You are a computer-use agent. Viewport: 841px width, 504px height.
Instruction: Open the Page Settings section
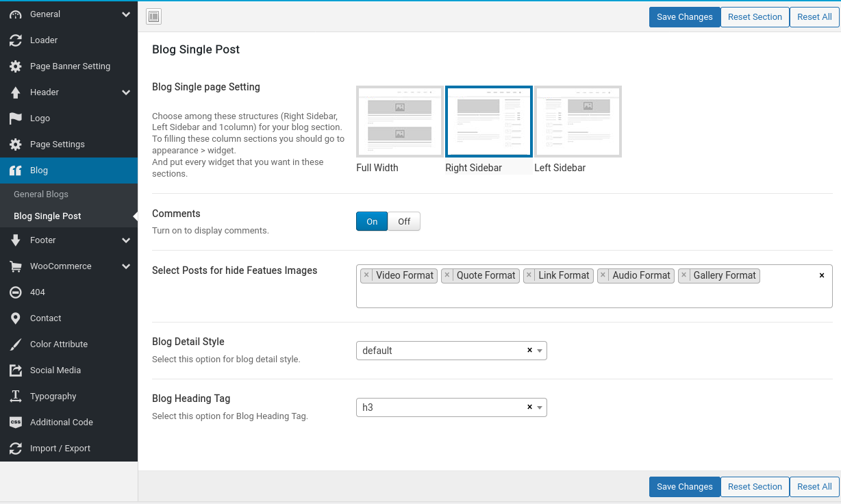pyautogui.click(x=68, y=144)
